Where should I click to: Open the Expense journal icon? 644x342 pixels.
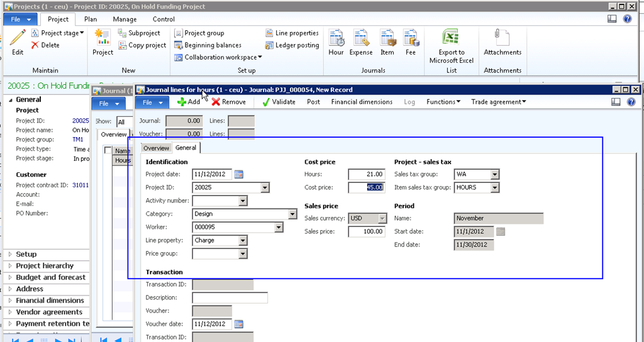(x=361, y=38)
